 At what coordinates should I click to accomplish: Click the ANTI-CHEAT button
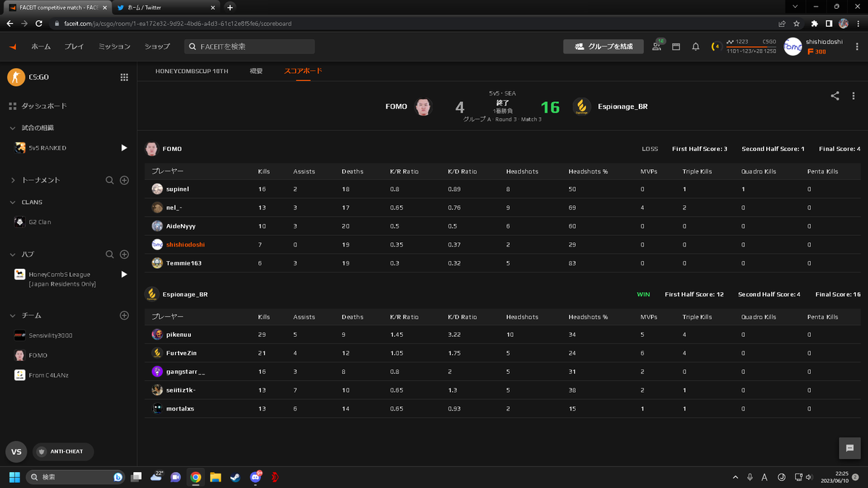(x=63, y=452)
